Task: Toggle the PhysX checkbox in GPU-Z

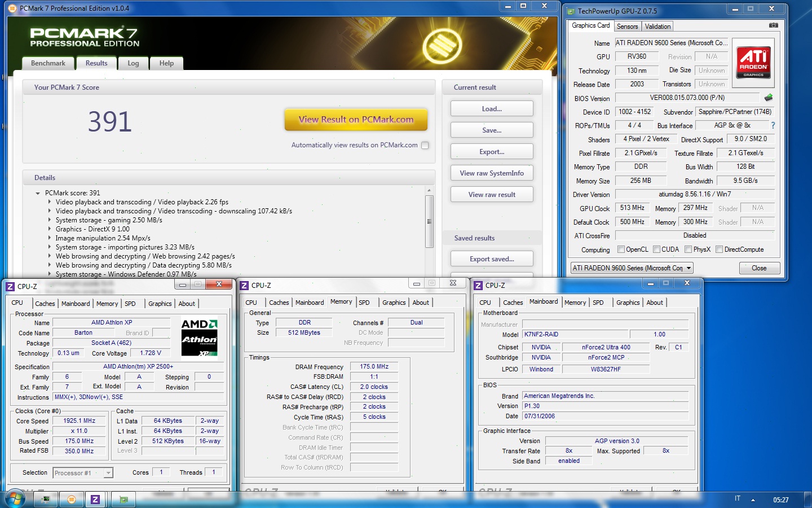Action: [x=688, y=249]
